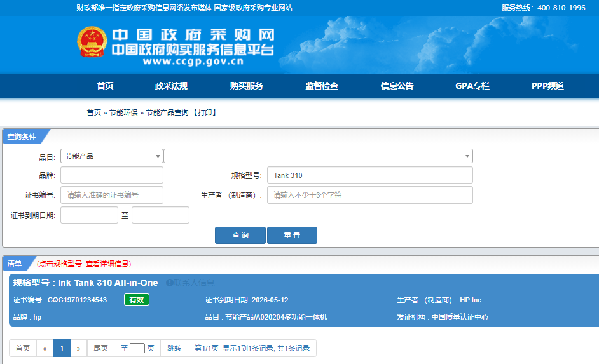Click the 重置 reset button
Screen dimensions: 599x364
[x=293, y=236]
